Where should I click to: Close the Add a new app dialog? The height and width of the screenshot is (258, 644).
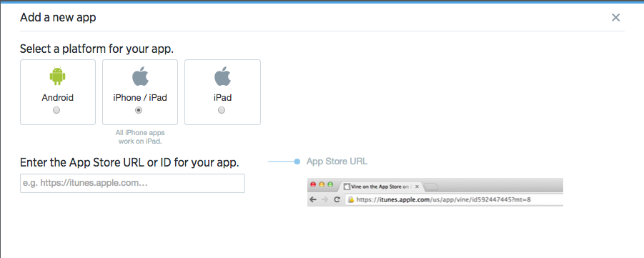pyautogui.click(x=615, y=17)
